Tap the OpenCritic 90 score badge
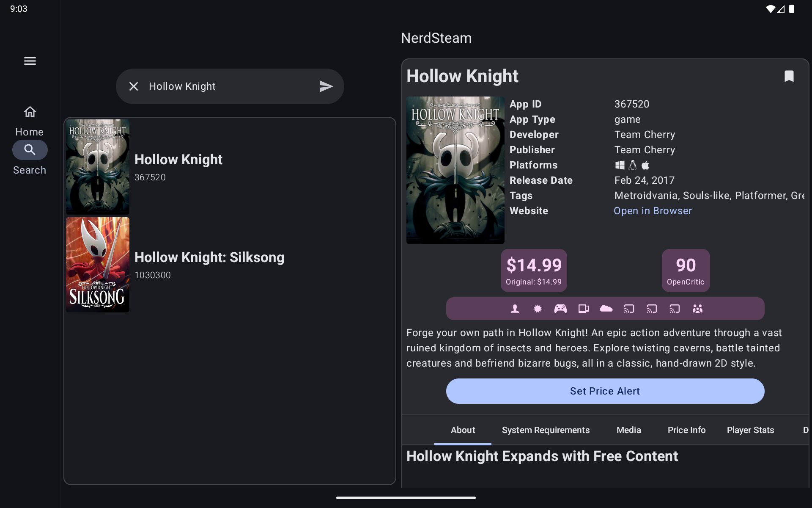 click(686, 271)
